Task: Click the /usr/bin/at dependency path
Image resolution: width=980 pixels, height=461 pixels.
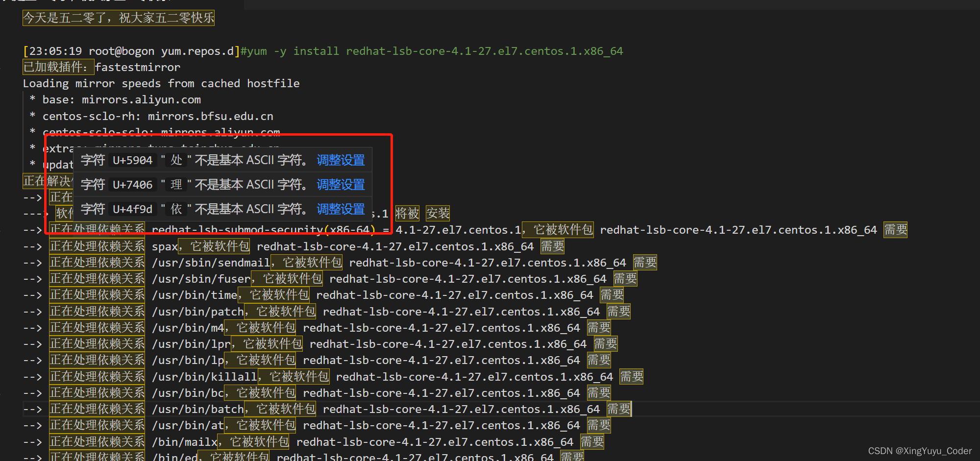Action: click(188, 425)
